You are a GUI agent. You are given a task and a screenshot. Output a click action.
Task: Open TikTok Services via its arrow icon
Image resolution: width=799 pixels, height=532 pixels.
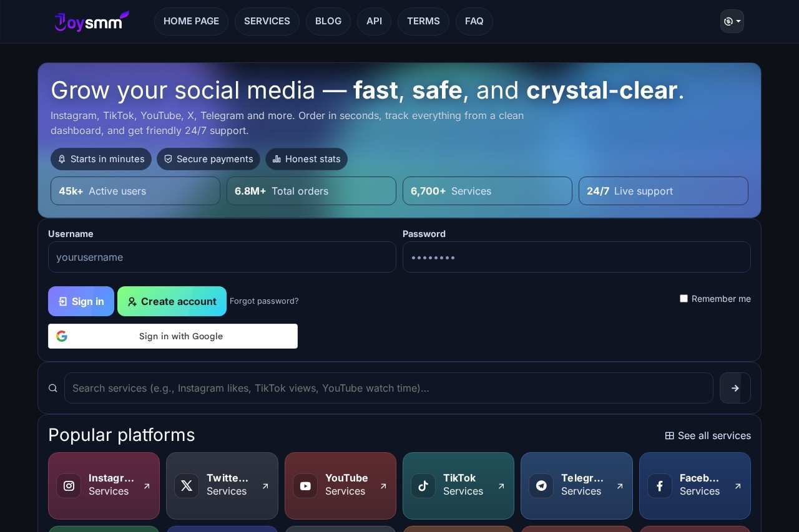click(x=501, y=486)
